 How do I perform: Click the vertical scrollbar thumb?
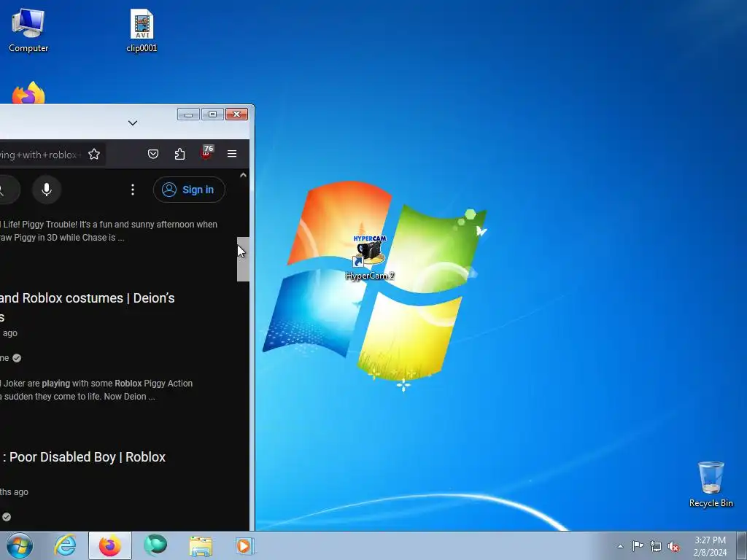[243, 259]
